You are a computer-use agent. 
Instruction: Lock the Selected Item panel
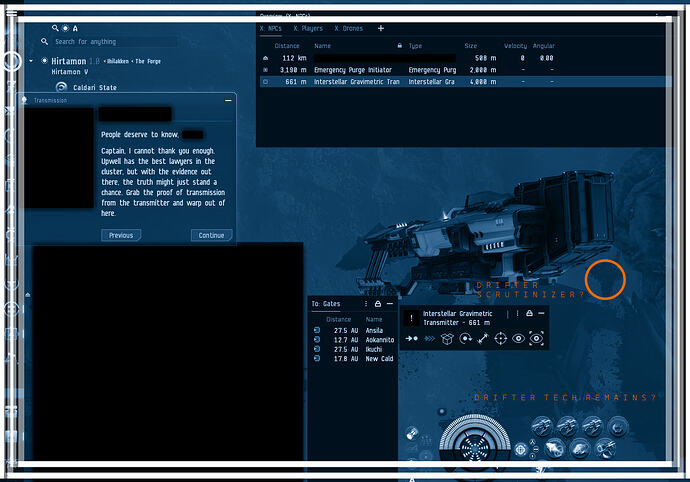[x=529, y=313]
